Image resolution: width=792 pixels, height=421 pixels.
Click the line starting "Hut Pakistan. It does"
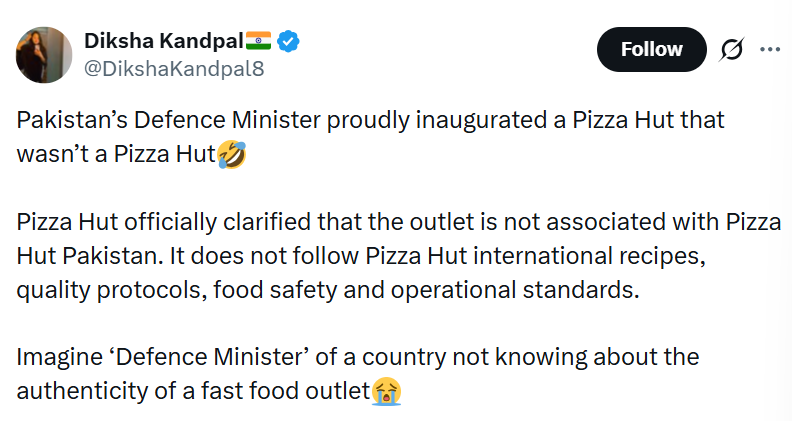[362, 257]
